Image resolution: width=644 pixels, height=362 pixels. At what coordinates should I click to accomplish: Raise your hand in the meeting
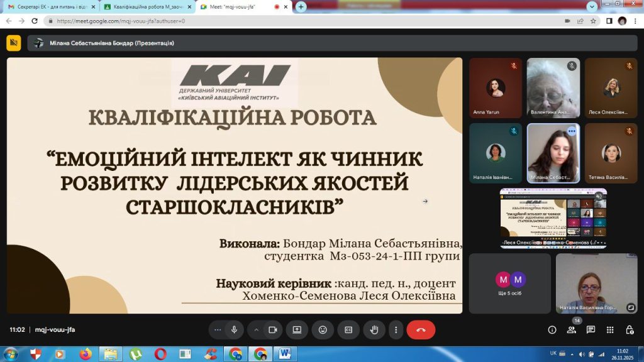[374, 329]
